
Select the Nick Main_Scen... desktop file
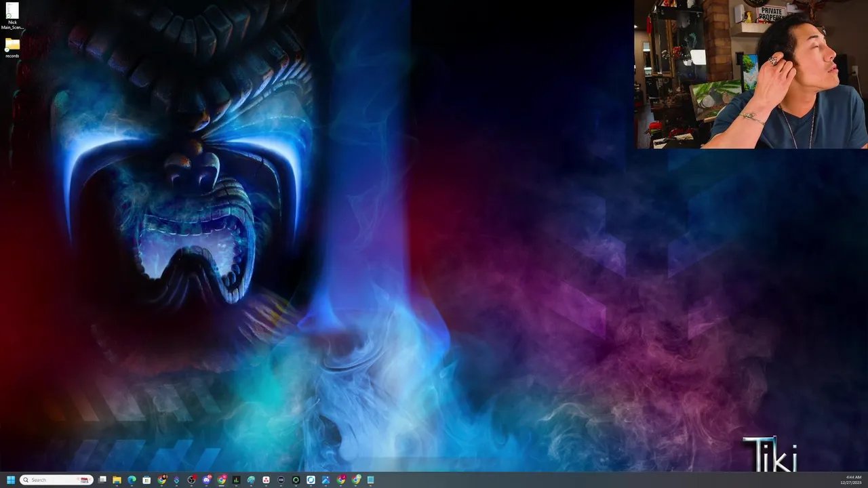click(x=12, y=16)
